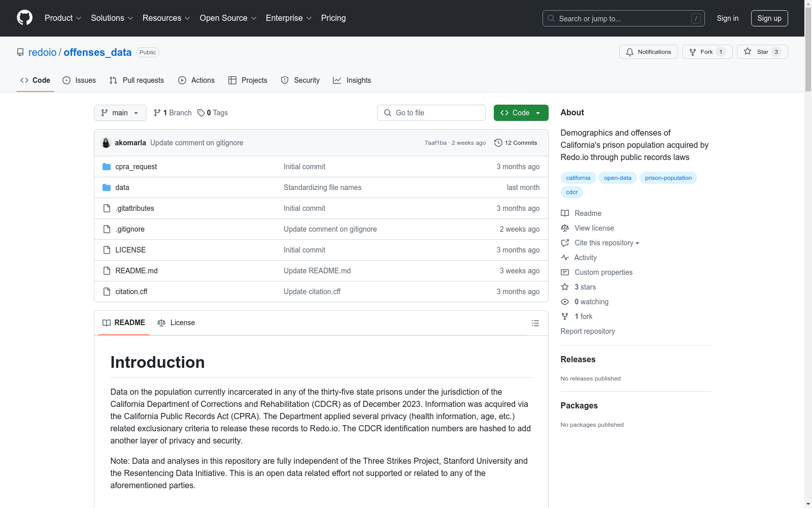This screenshot has width=812, height=508.
Task: Click the branch icon next to 1 Branch
Action: point(157,113)
